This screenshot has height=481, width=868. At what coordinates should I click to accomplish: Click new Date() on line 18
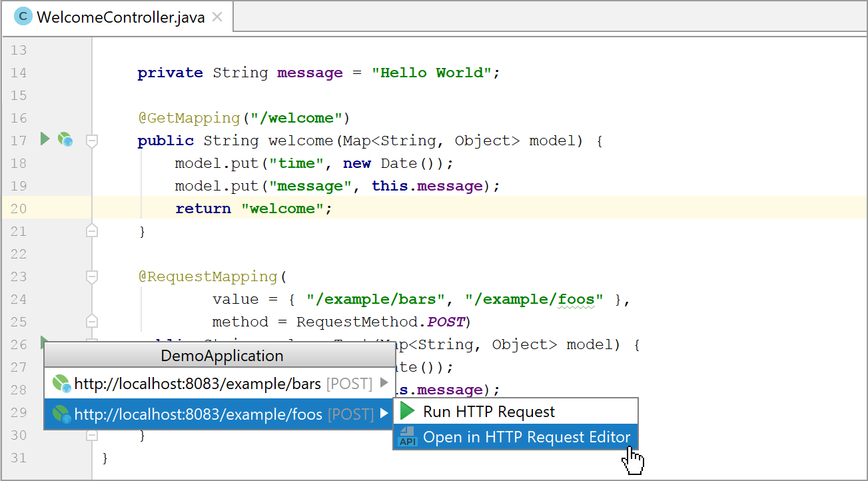point(389,163)
